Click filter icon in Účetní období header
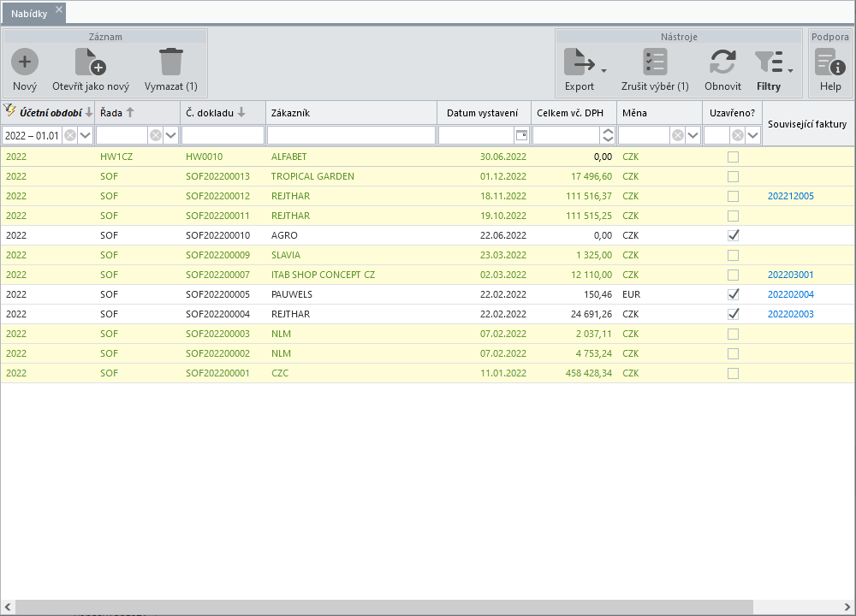 coord(9,110)
